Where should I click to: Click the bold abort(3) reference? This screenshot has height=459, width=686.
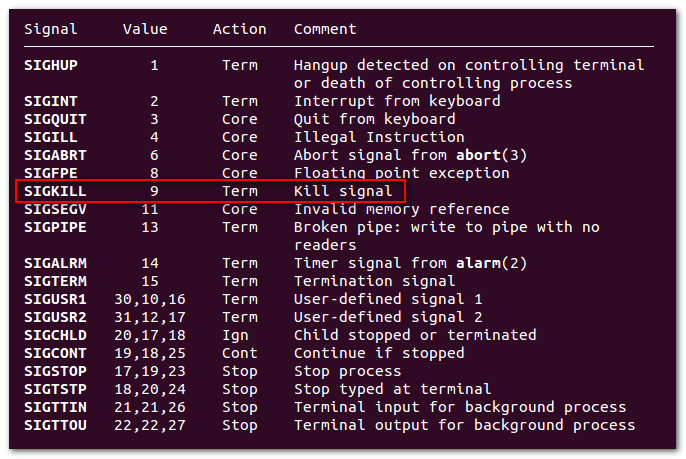(x=491, y=155)
